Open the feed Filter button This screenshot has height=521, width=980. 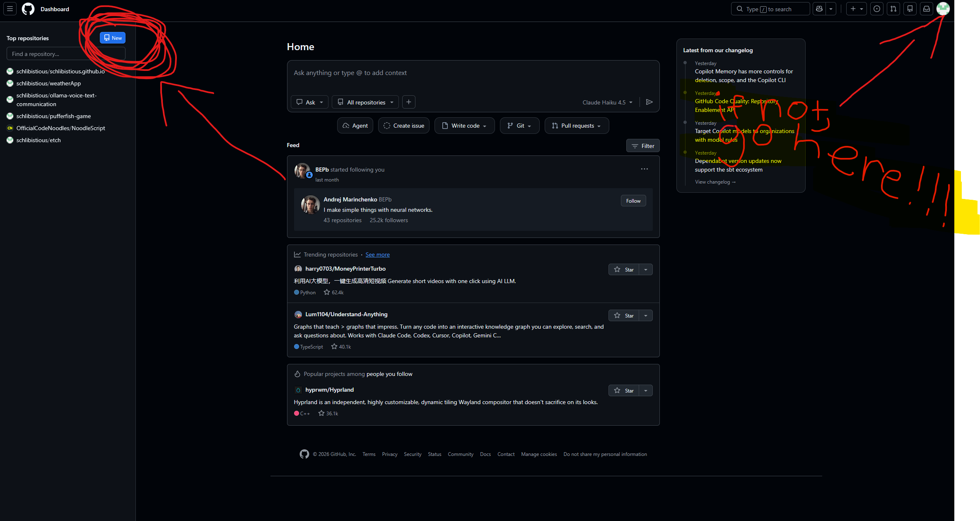click(x=643, y=146)
